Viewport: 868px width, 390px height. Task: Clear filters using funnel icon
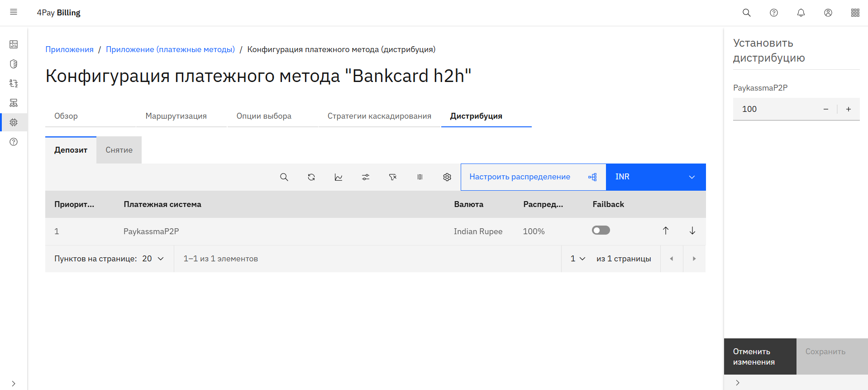click(393, 177)
